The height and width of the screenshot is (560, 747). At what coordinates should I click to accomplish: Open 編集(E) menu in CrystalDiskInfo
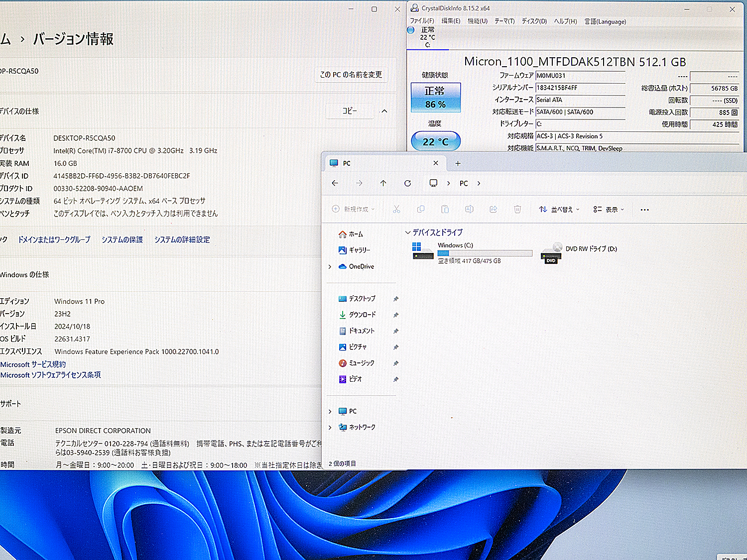(451, 21)
